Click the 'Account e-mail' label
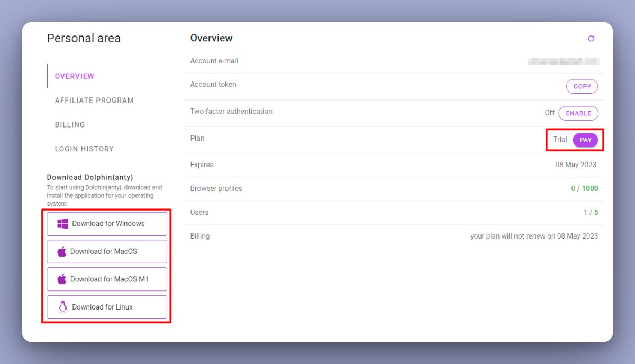Screen dimensions: 635x364 214,61
